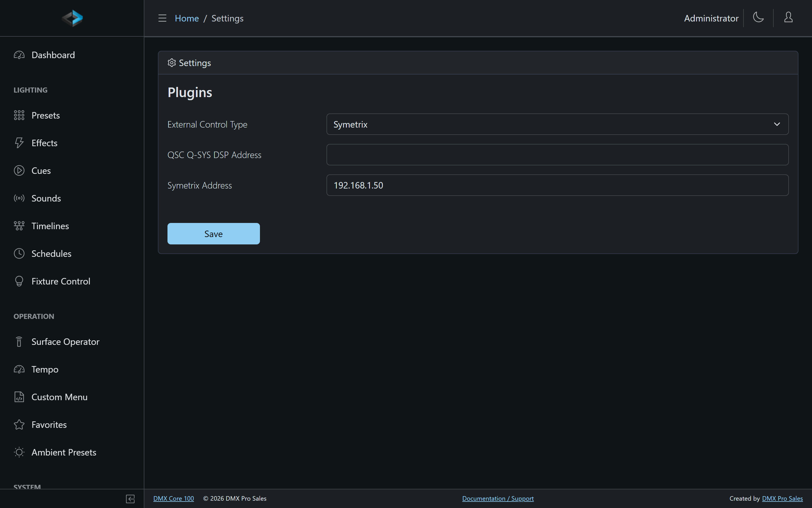This screenshot has width=812, height=508.
Task: Click the Timelines icon
Action: coord(19,226)
